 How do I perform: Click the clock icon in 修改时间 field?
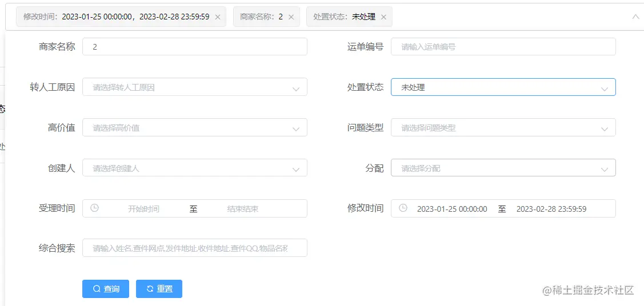pyautogui.click(x=403, y=208)
